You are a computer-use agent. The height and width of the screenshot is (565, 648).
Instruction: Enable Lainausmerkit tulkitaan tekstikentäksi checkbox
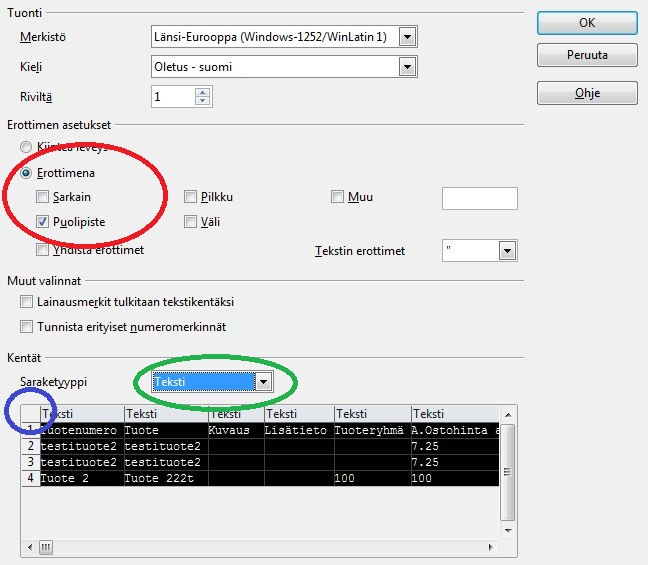[27, 301]
